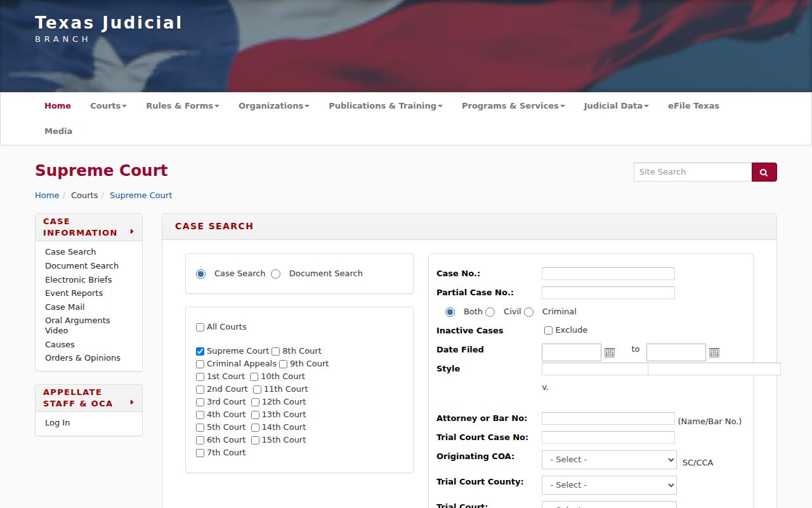Screen dimensions: 812x508
Task: Expand the Publications & Training menu
Action: pyautogui.click(x=386, y=106)
